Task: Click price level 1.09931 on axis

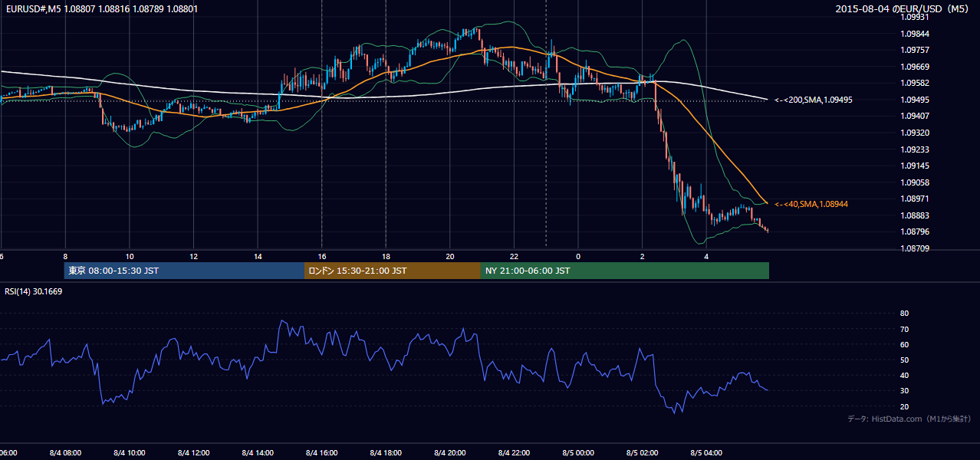Action: (916, 17)
